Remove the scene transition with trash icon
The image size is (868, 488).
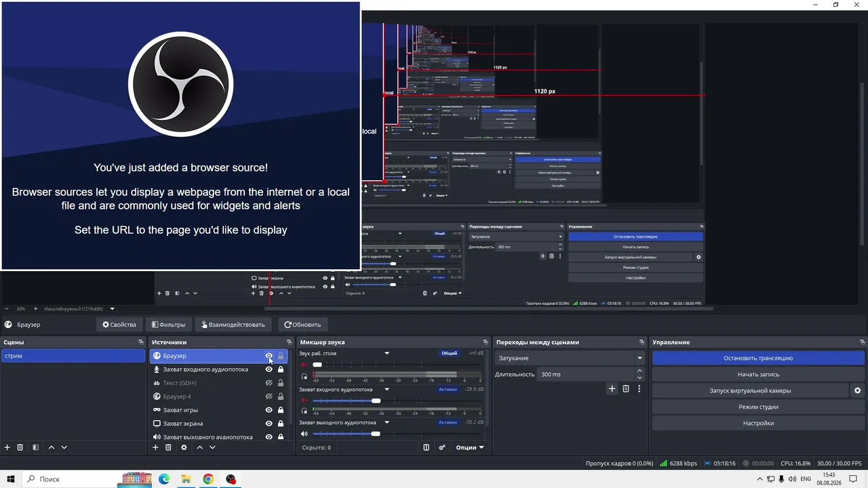[626, 388]
